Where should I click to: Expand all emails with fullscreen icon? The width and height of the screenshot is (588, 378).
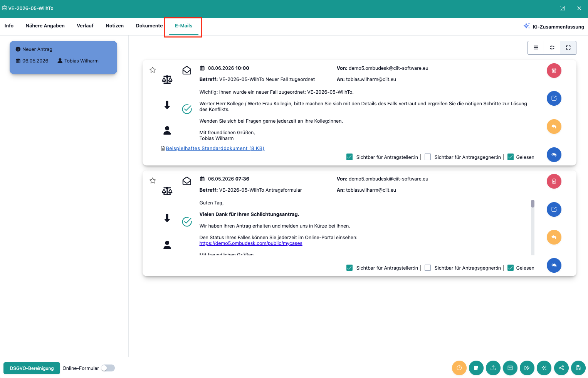[x=568, y=48]
